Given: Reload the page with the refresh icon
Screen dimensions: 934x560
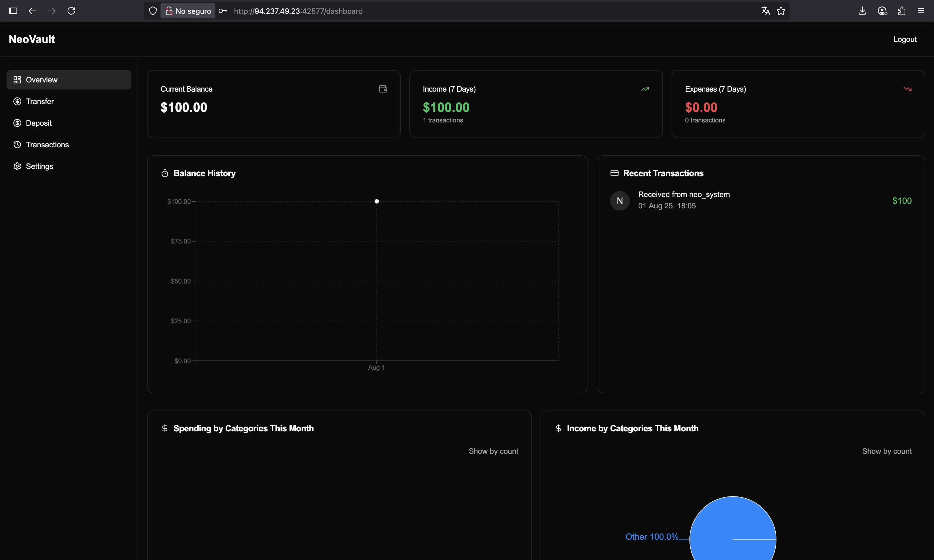Looking at the screenshot, I should 71,11.
